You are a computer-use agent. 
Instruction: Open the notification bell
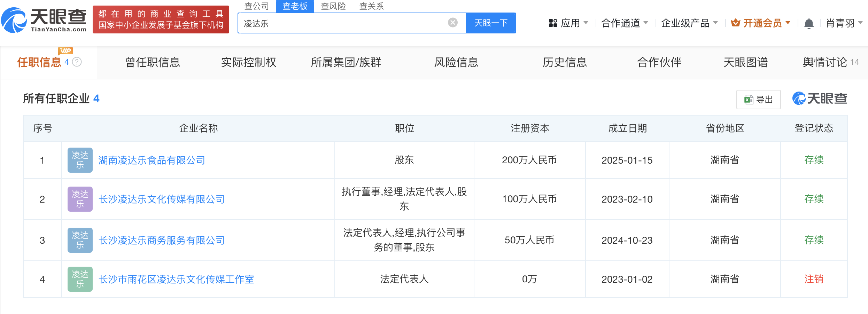(809, 23)
